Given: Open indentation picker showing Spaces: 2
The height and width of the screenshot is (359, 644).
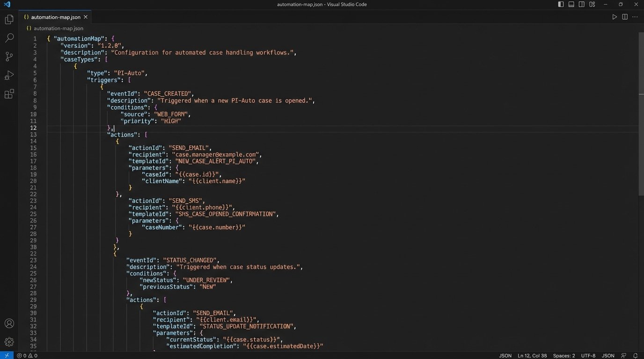Looking at the screenshot, I should click(x=563, y=356).
